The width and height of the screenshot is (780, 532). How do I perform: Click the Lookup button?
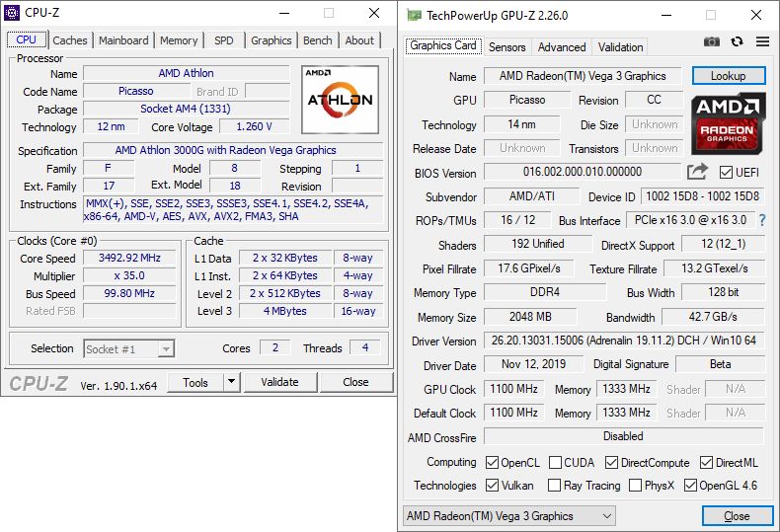(729, 76)
